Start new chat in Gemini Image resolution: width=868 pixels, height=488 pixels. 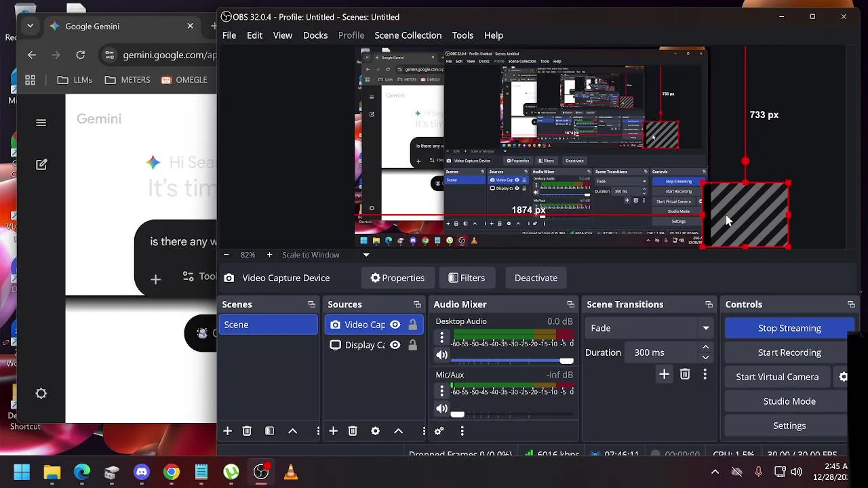click(x=41, y=165)
